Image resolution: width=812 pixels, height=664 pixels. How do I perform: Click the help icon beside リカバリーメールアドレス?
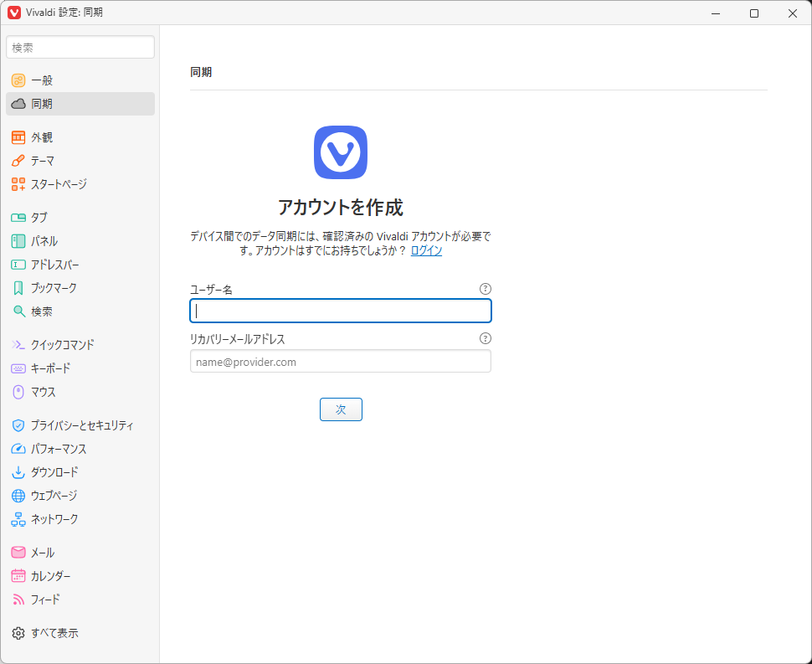tap(486, 339)
